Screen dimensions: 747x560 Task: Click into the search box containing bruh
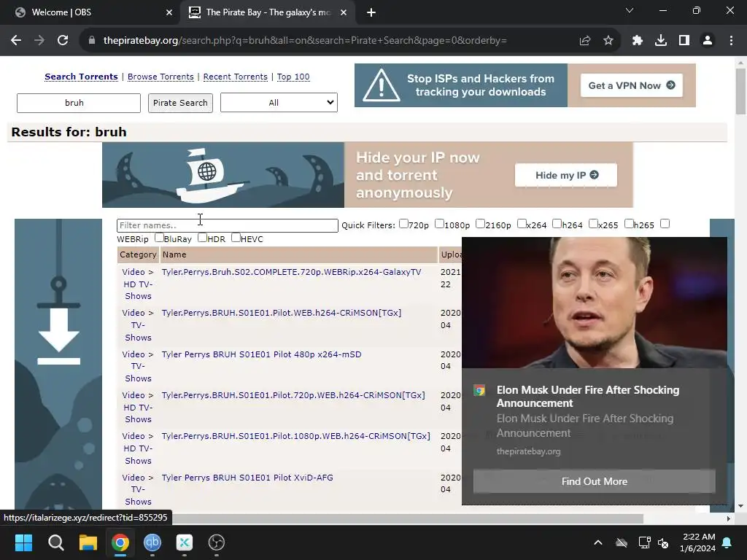79,103
